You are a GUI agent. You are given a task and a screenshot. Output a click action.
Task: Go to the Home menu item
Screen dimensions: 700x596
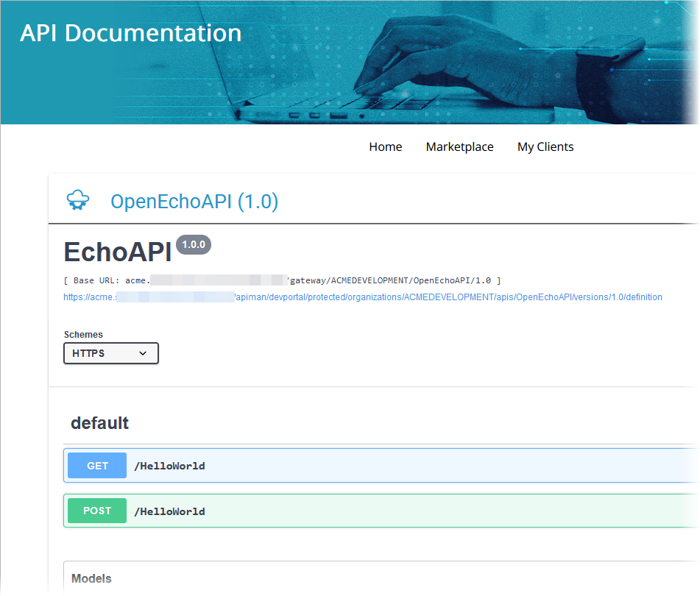(385, 147)
